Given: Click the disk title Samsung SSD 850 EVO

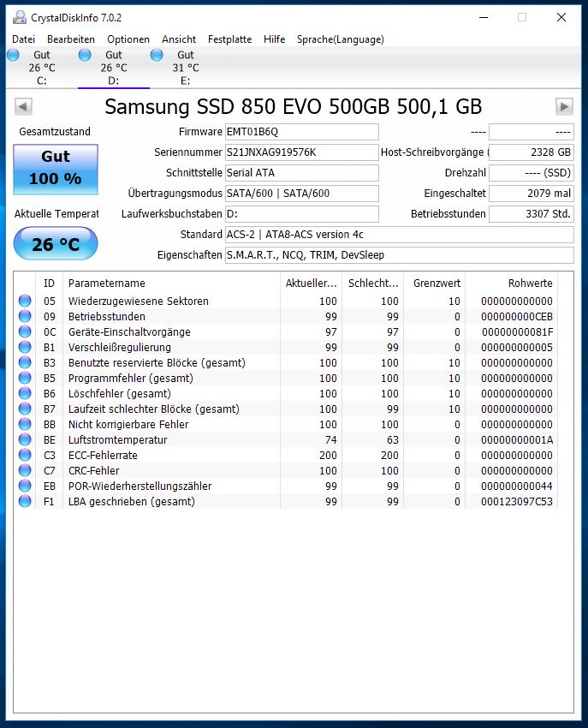Looking at the screenshot, I should pyautogui.click(x=294, y=107).
